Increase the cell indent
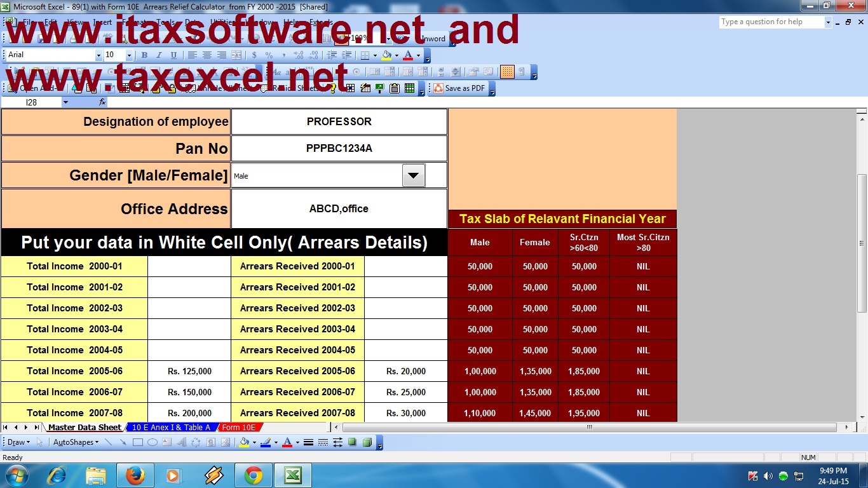Screen dimensions: 868x488 pyautogui.click(x=346, y=55)
